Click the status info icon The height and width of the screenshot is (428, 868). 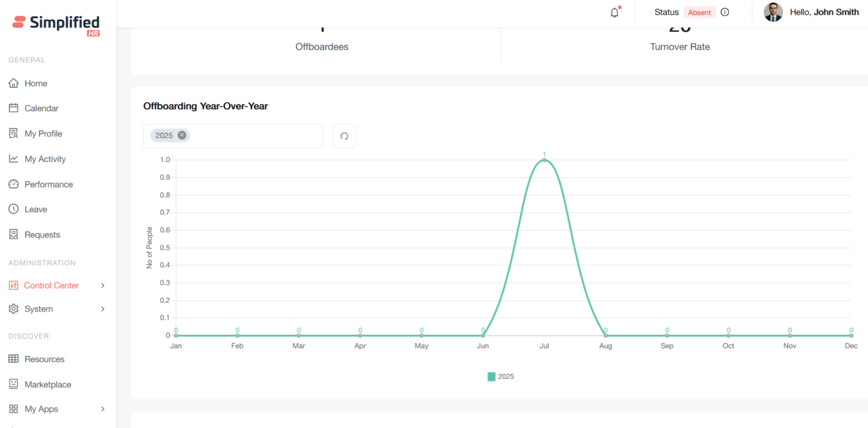pyautogui.click(x=725, y=12)
